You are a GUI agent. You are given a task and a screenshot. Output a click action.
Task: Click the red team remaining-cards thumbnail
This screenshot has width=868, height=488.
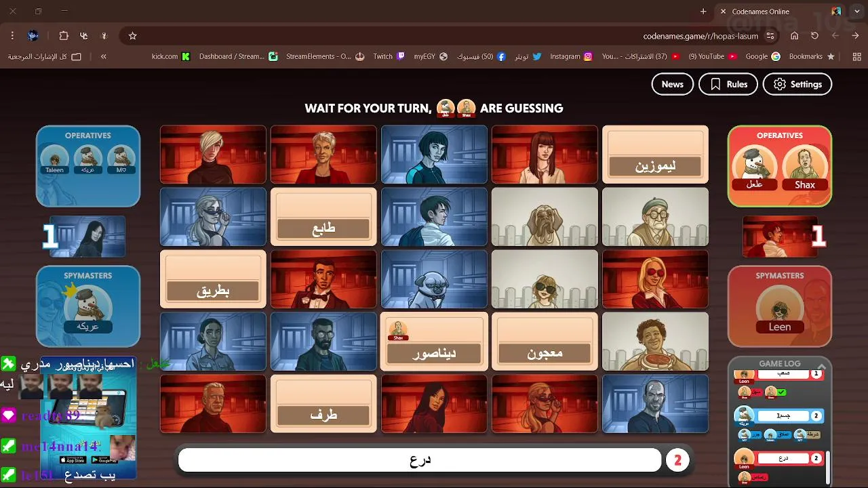pyautogui.click(x=780, y=237)
